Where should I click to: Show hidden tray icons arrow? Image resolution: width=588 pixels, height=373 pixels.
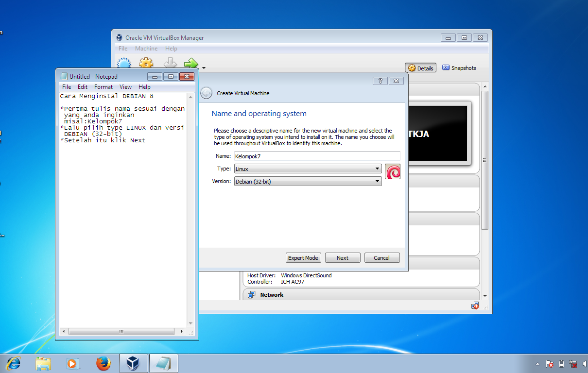[x=537, y=364]
